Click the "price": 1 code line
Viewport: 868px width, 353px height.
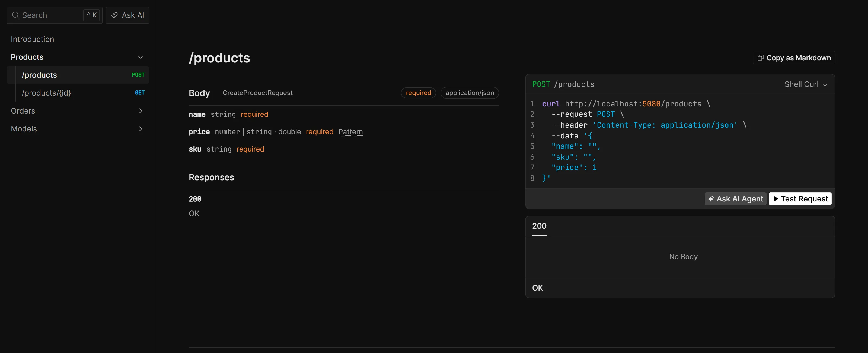click(x=574, y=167)
